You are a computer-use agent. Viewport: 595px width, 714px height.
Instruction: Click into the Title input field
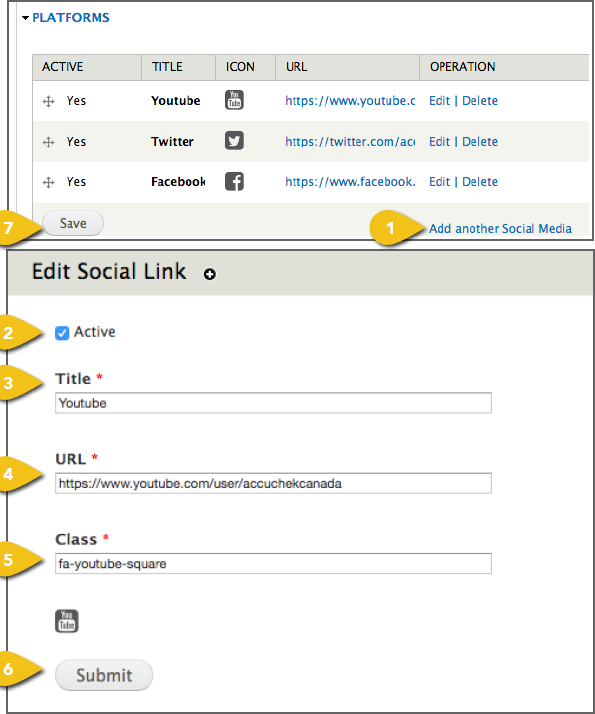point(273,403)
